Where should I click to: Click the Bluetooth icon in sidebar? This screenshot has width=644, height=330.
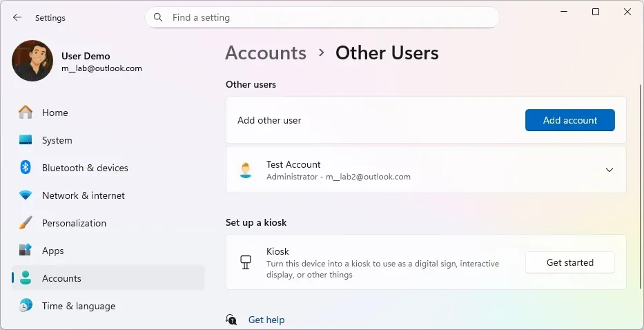(26, 167)
